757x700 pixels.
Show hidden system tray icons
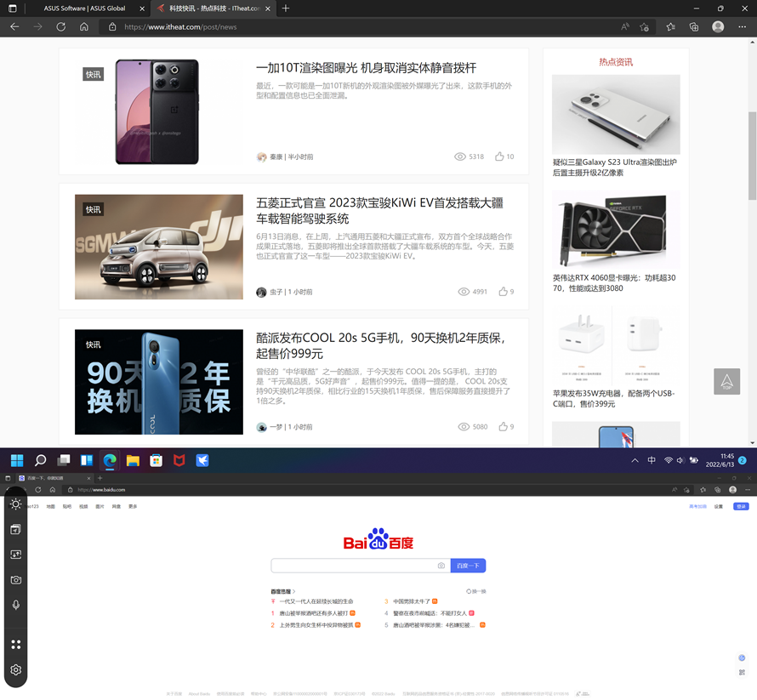[635, 460]
